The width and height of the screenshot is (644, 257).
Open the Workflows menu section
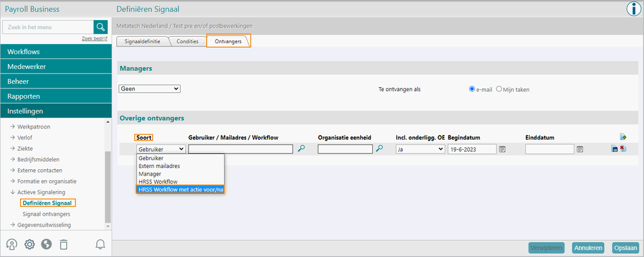tap(56, 52)
